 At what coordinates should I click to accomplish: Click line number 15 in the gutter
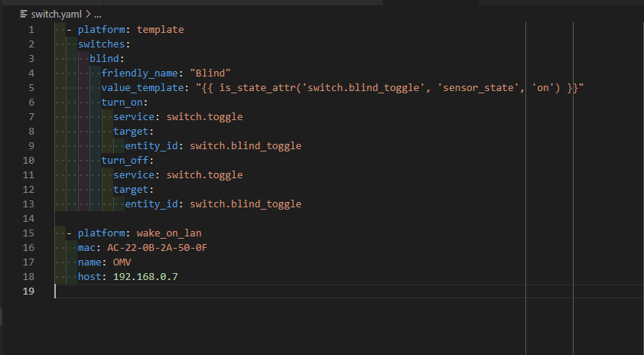tap(28, 233)
